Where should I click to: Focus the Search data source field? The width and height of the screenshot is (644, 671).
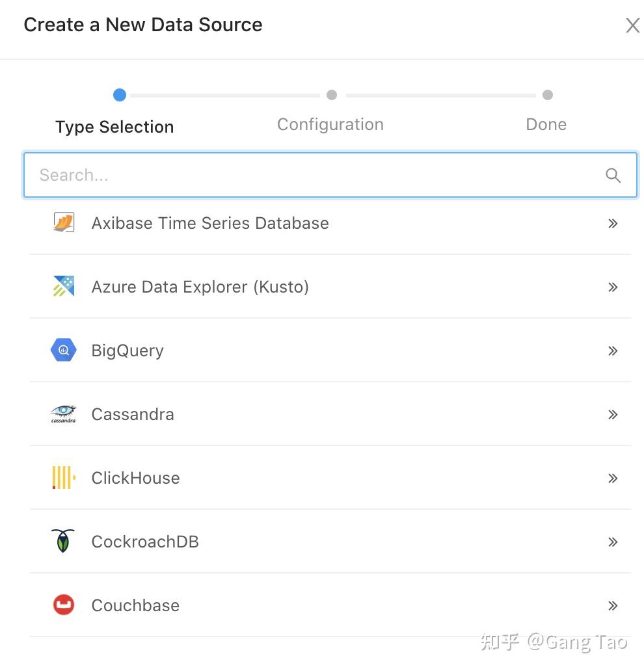tap(319, 175)
